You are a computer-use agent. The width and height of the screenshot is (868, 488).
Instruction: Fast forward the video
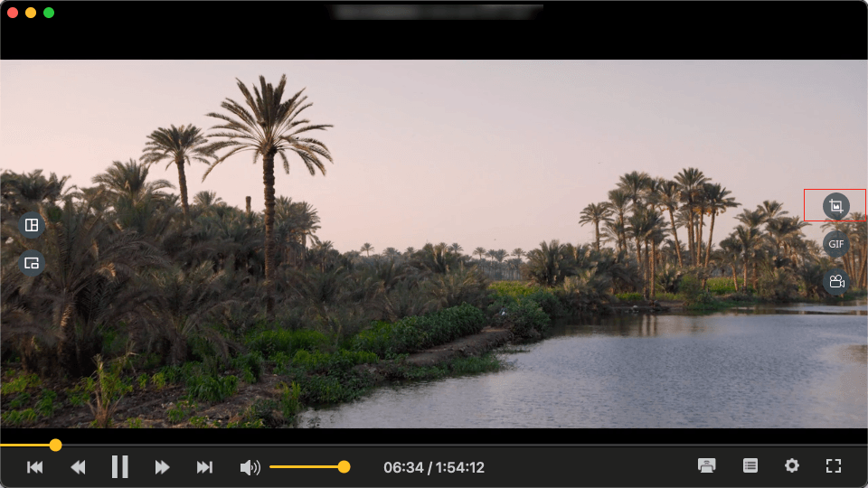pos(162,467)
